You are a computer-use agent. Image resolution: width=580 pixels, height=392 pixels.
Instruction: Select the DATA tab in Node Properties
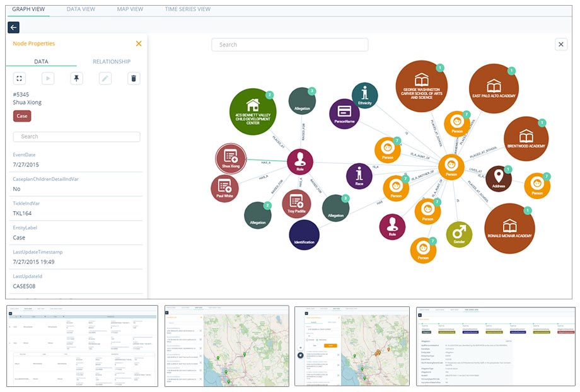pos(41,61)
